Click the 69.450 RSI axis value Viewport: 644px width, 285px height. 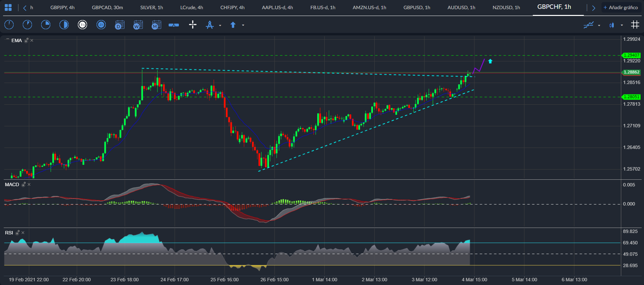coord(630,243)
